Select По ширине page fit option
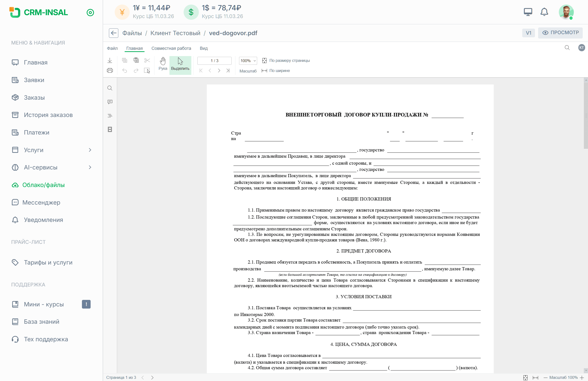588x381 pixels. 279,71
